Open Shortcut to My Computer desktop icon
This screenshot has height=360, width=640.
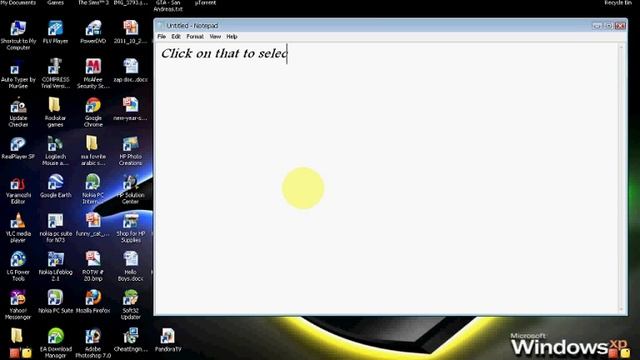point(18,29)
